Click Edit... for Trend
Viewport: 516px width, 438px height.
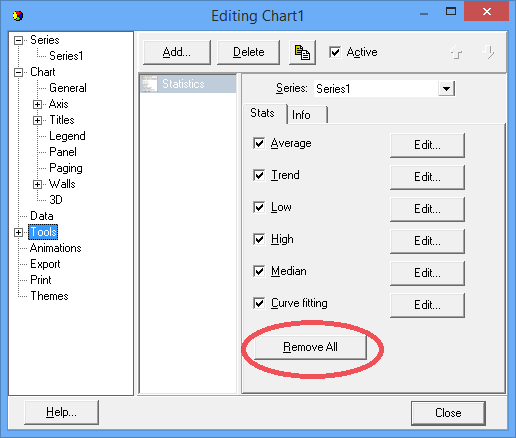click(427, 177)
